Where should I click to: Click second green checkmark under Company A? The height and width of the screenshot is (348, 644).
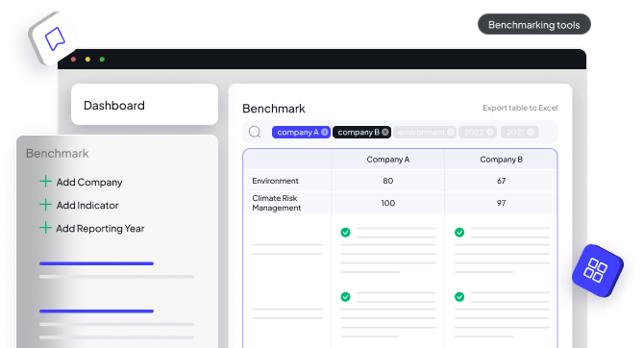pos(345,297)
